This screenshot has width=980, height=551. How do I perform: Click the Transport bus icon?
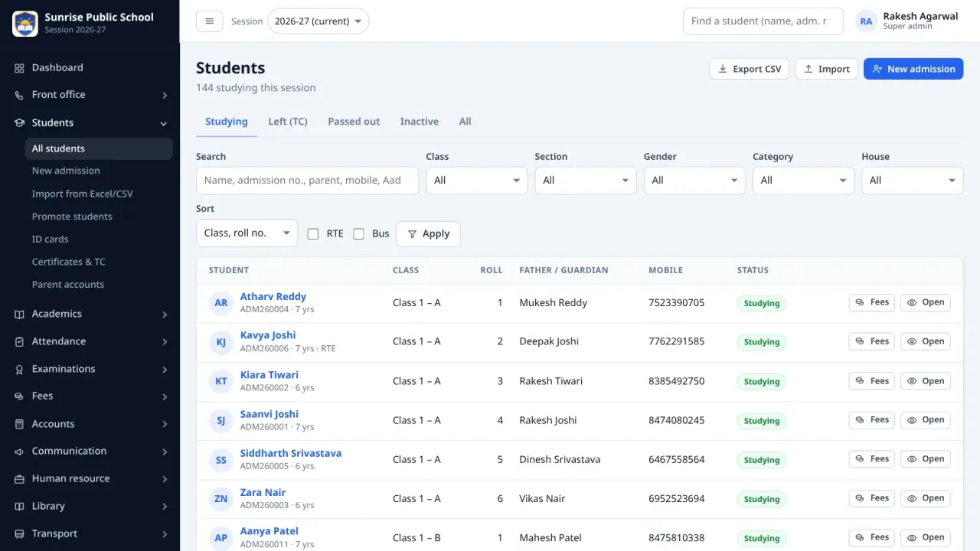[x=19, y=534]
